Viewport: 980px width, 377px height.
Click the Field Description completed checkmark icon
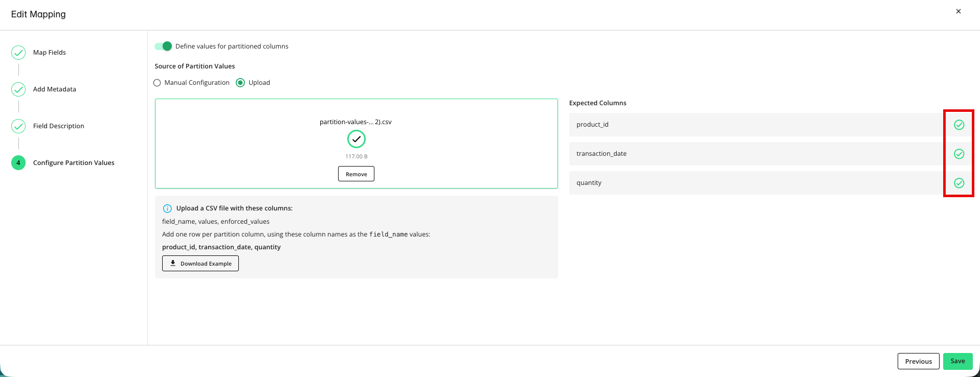[x=18, y=126]
